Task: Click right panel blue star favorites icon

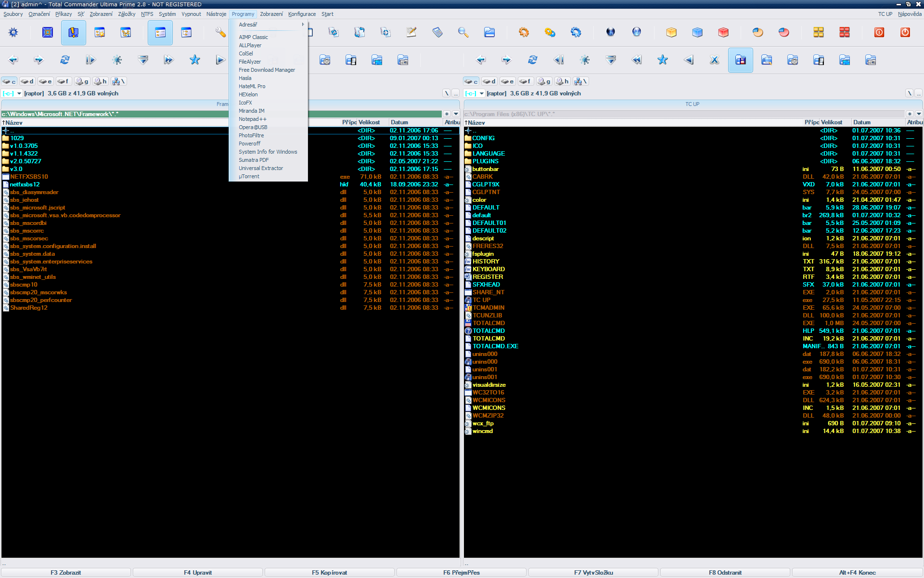Action: point(663,60)
